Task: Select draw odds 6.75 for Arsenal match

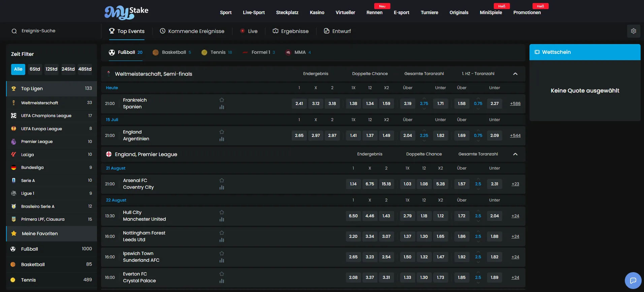Action: pos(370,184)
